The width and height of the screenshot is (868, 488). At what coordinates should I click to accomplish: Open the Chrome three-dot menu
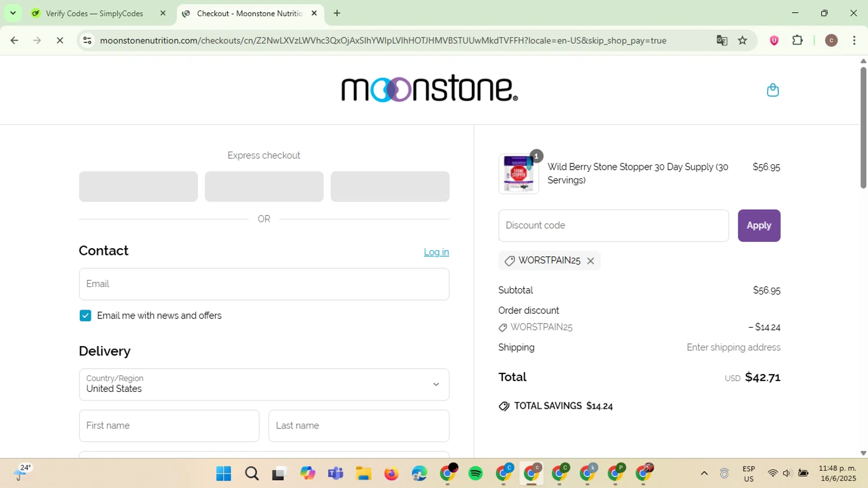click(x=854, y=41)
